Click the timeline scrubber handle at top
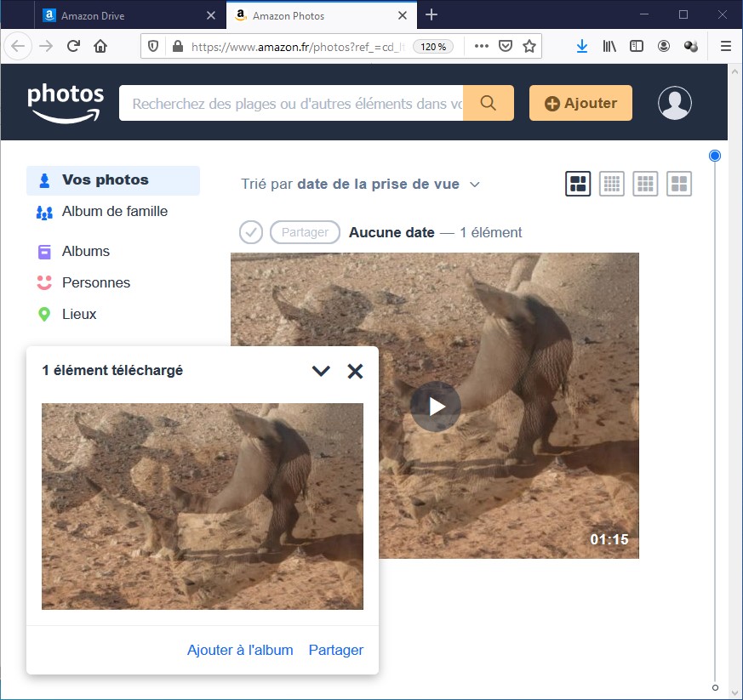Image resolution: width=743 pixels, height=700 pixels. tap(715, 156)
